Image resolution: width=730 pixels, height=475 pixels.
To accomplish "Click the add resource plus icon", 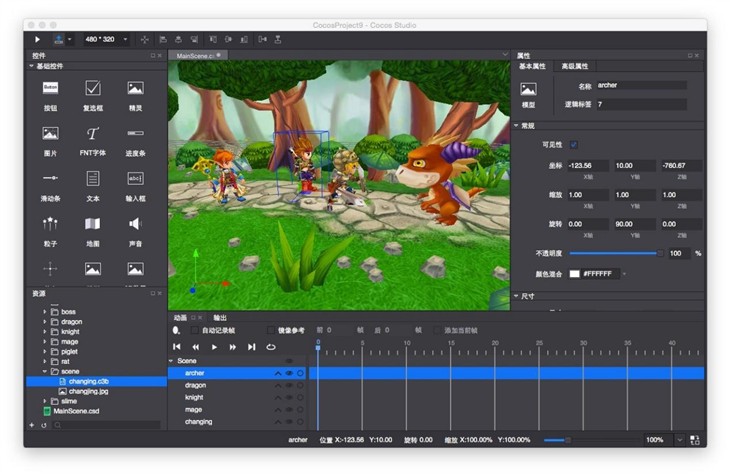I will click(x=32, y=425).
